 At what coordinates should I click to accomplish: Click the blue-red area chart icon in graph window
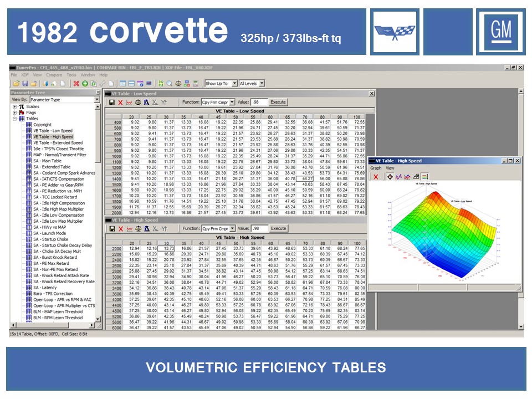click(407, 177)
